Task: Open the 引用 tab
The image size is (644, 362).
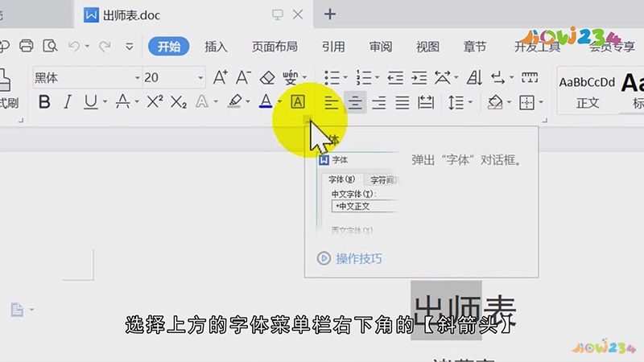Action: (x=333, y=47)
